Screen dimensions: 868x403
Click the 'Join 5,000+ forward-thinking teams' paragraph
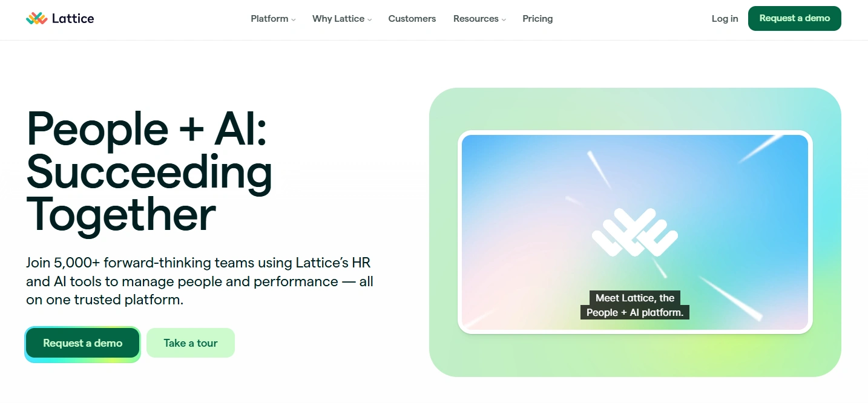tap(200, 281)
